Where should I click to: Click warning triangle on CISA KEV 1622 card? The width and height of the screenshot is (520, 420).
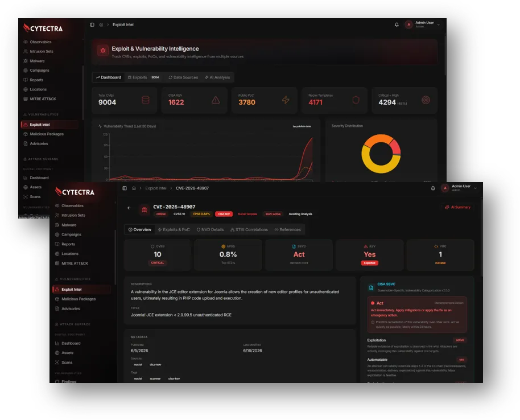pyautogui.click(x=216, y=100)
